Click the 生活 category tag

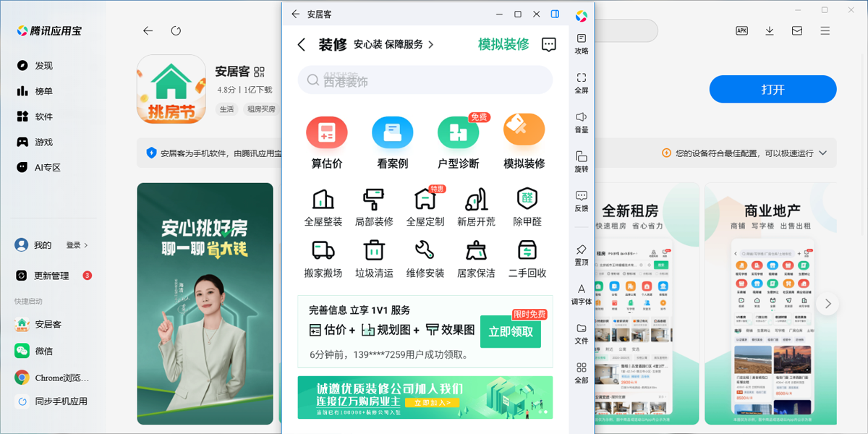point(227,109)
